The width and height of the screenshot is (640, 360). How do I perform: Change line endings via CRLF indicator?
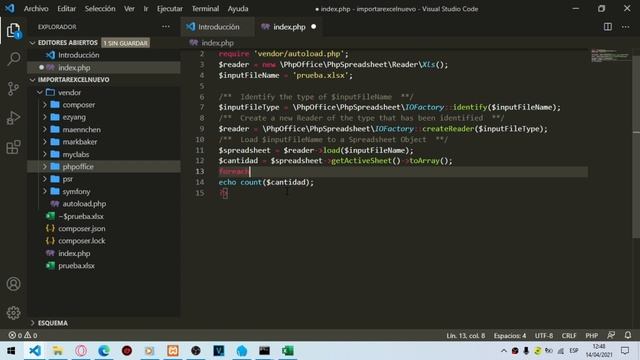(569, 336)
